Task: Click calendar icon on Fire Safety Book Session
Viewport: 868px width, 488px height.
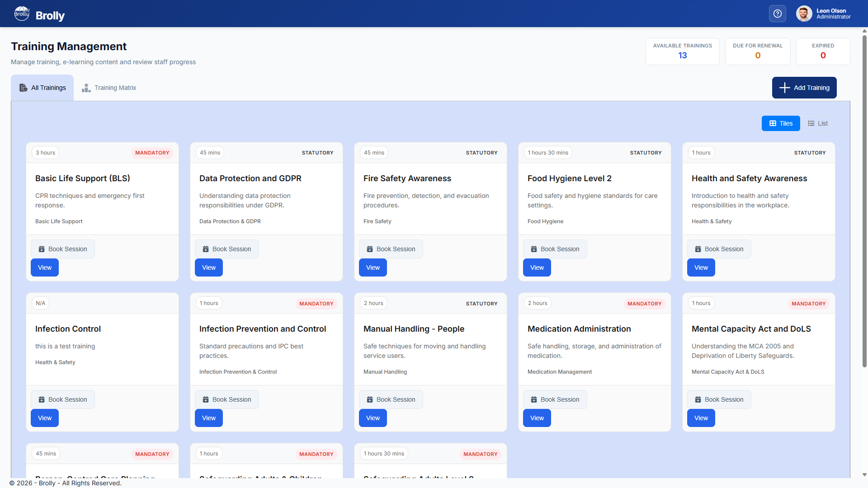Action: [x=369, y=249]
